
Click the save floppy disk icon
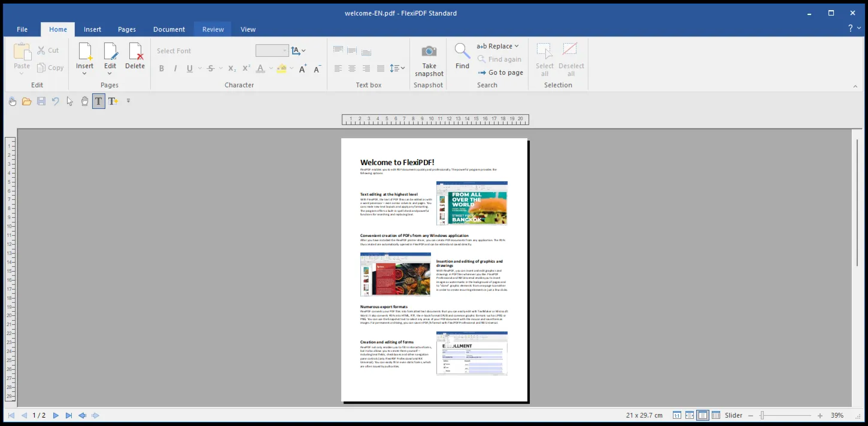[x=41, y=101]
